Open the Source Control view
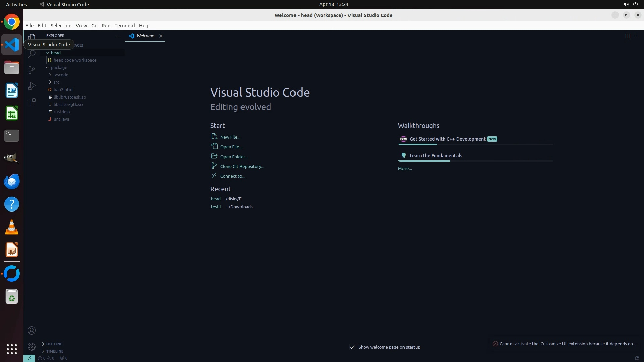This screenshot has height=362, width=644. coord(32,70)
